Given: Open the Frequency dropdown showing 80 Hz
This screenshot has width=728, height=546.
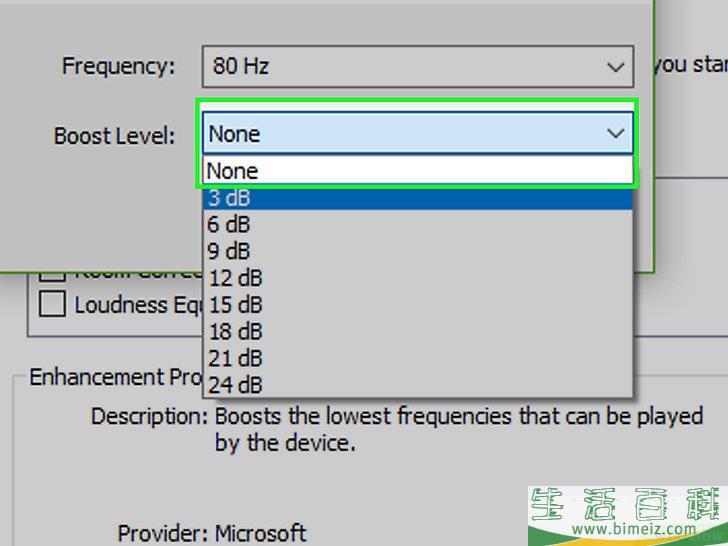Looking at the screenshot, I should click(417, 67).
